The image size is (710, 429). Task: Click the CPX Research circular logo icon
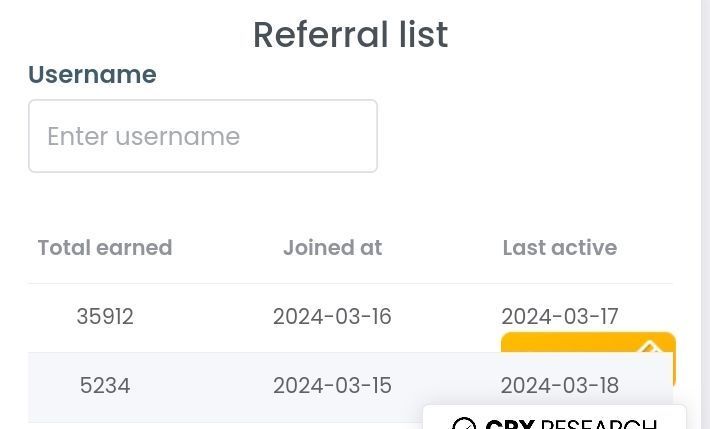(x=464, y=424)
